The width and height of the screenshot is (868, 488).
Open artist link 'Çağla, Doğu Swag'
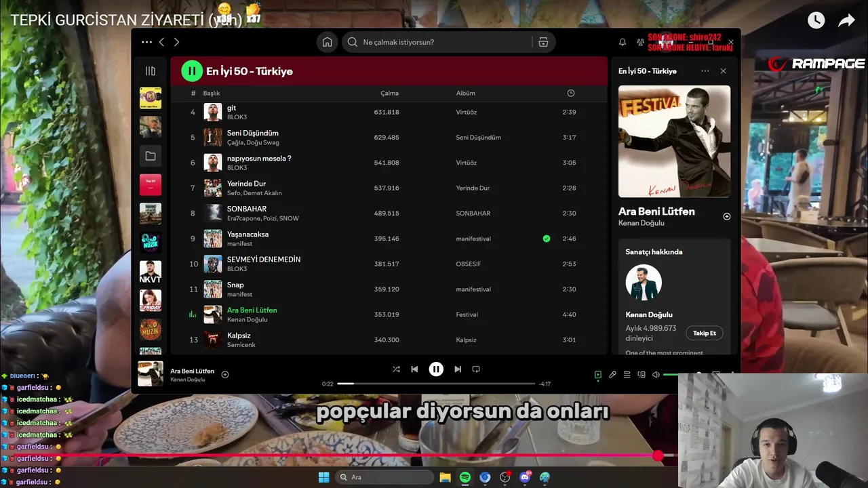point(253,143)
